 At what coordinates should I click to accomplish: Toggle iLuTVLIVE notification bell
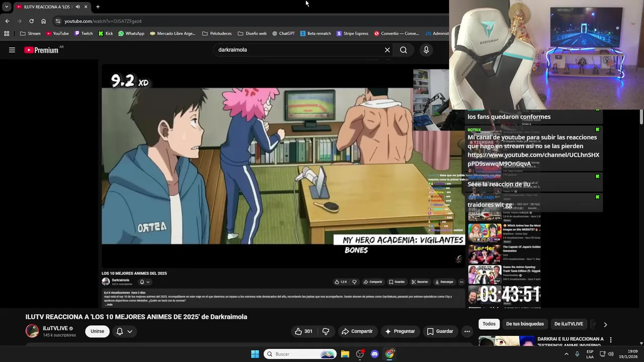click(x=120, y=331)
